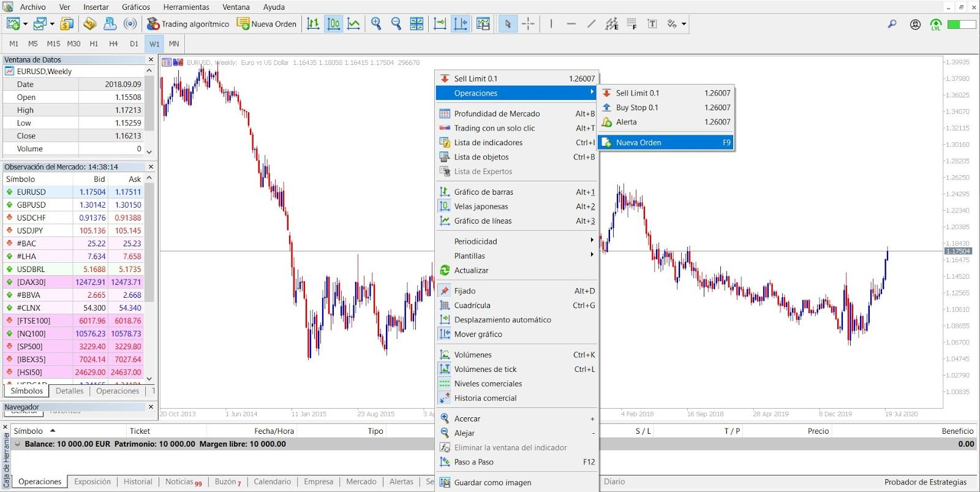Switch chart to line chart icon

click(x=353, y=24)
